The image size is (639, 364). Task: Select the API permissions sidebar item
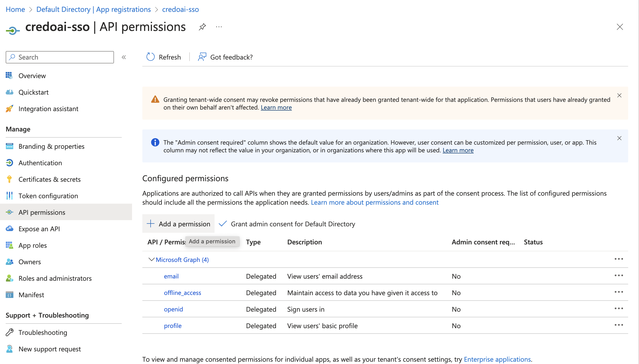[x=66, y=212]
